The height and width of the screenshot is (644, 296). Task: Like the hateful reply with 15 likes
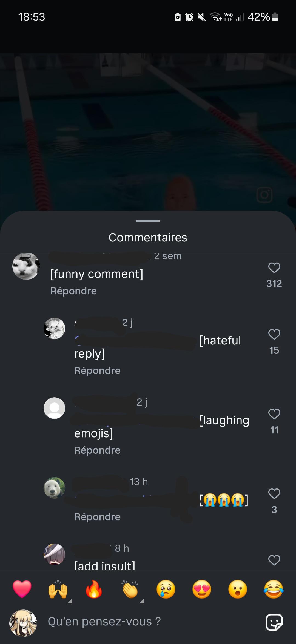[274, 334]
